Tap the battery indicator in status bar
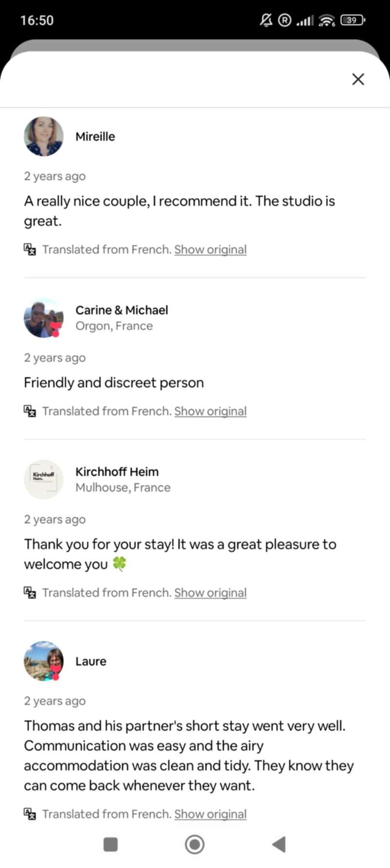 click(352, 20)
